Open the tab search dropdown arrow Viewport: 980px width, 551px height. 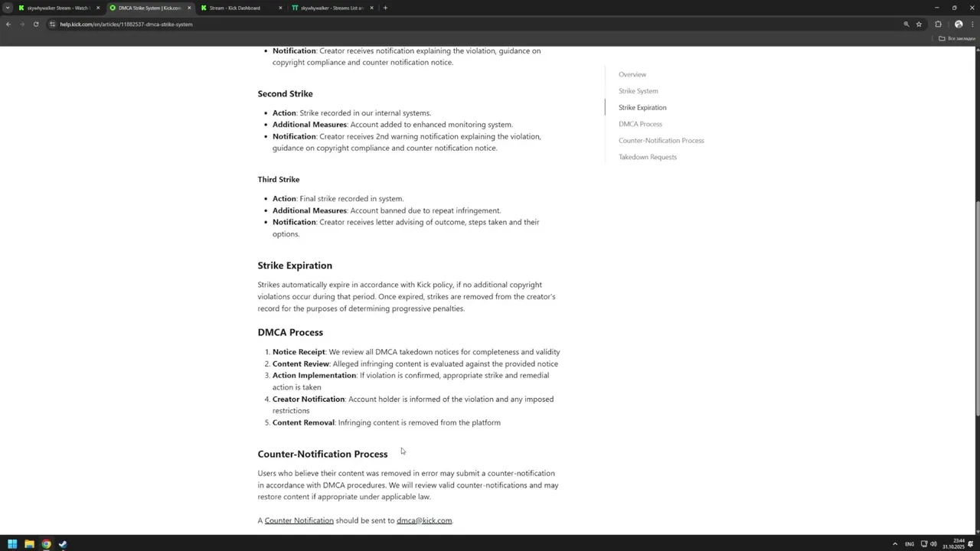tap(7, 8)
